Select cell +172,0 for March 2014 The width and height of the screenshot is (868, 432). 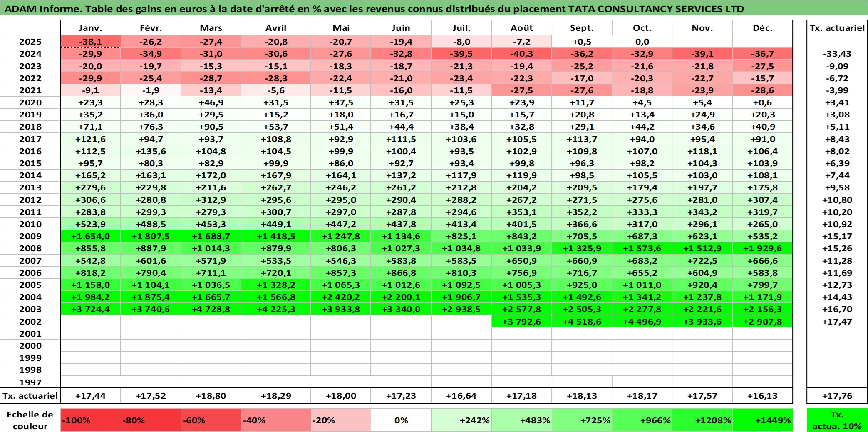pos(211,175)
